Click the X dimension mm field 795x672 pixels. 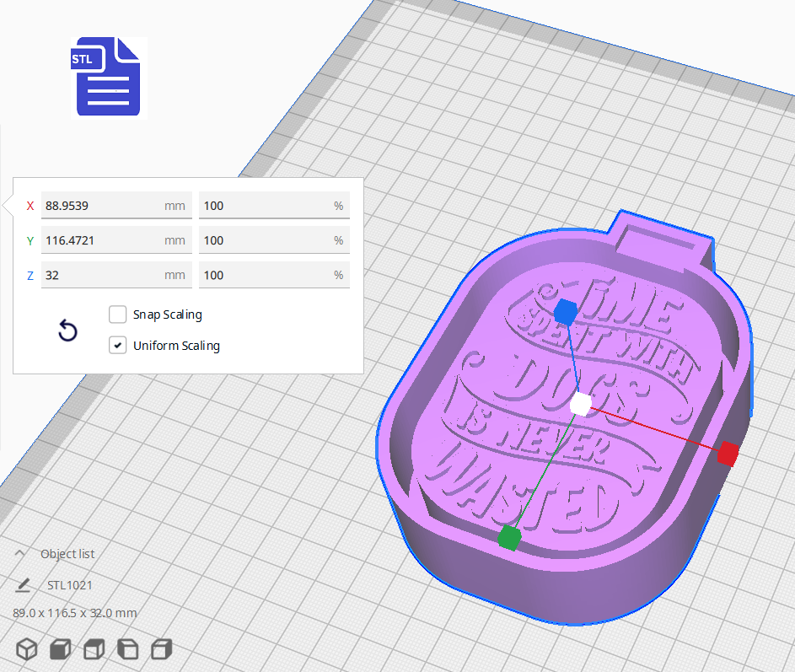tap(115, 205)
